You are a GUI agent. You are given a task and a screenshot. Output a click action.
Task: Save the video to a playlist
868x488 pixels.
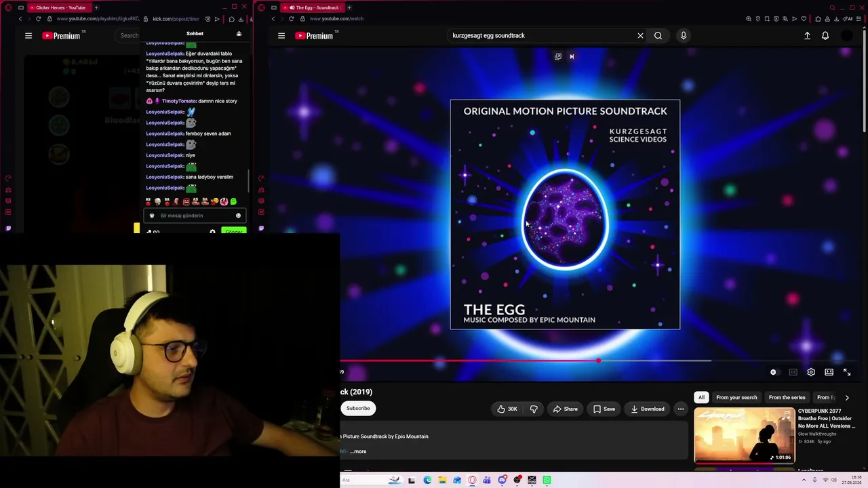coord(604,409)
